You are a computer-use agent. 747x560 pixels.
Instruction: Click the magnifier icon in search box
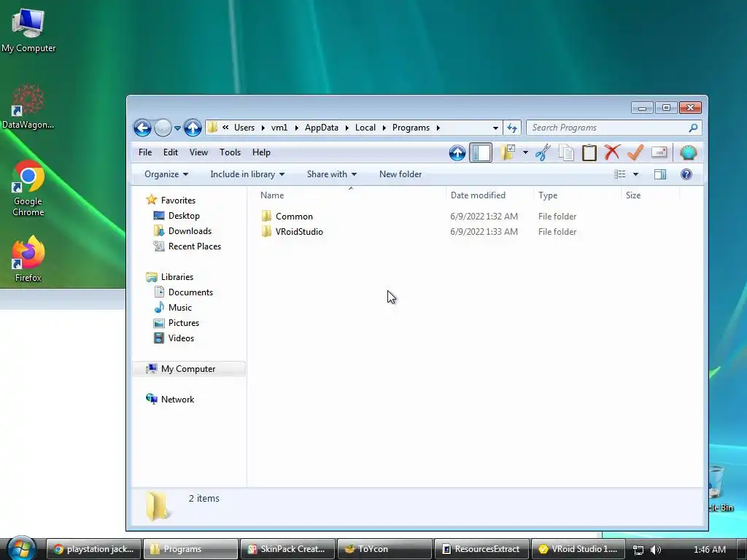[693, 128]
